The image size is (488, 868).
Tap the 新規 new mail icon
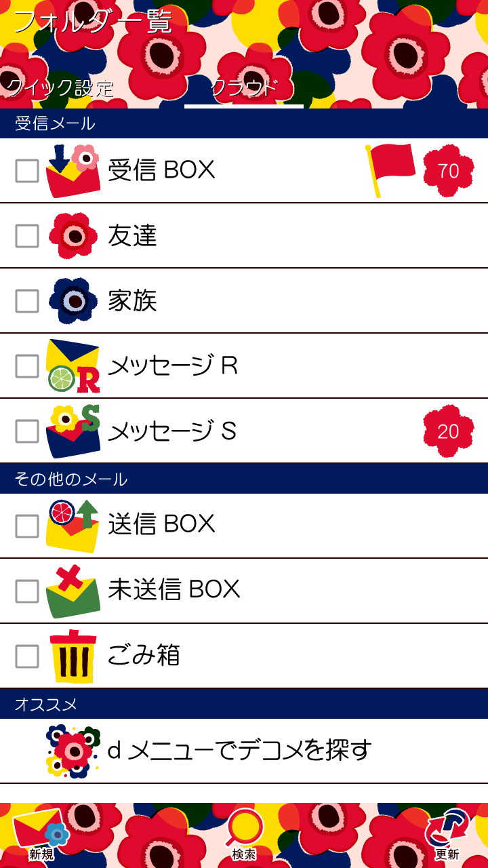(x=41, y=831)
